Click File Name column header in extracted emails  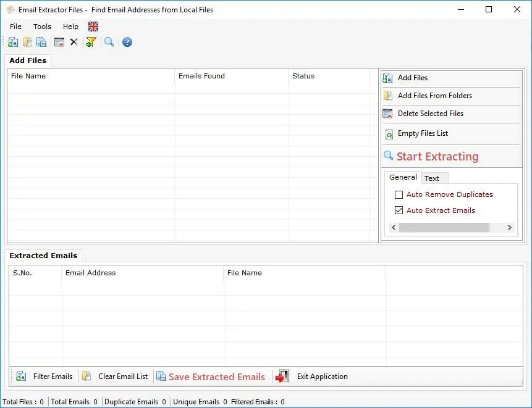click(x=305, y=273)
